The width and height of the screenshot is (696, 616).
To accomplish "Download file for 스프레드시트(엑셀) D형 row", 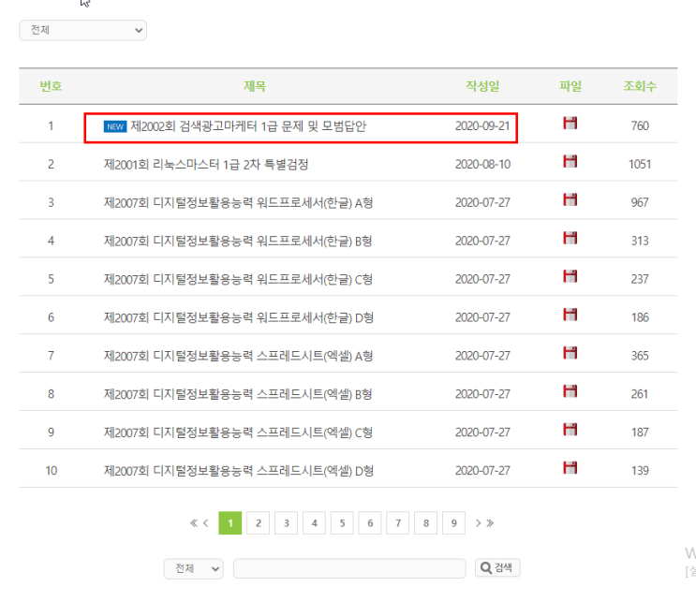I will (x=570, y=467).
